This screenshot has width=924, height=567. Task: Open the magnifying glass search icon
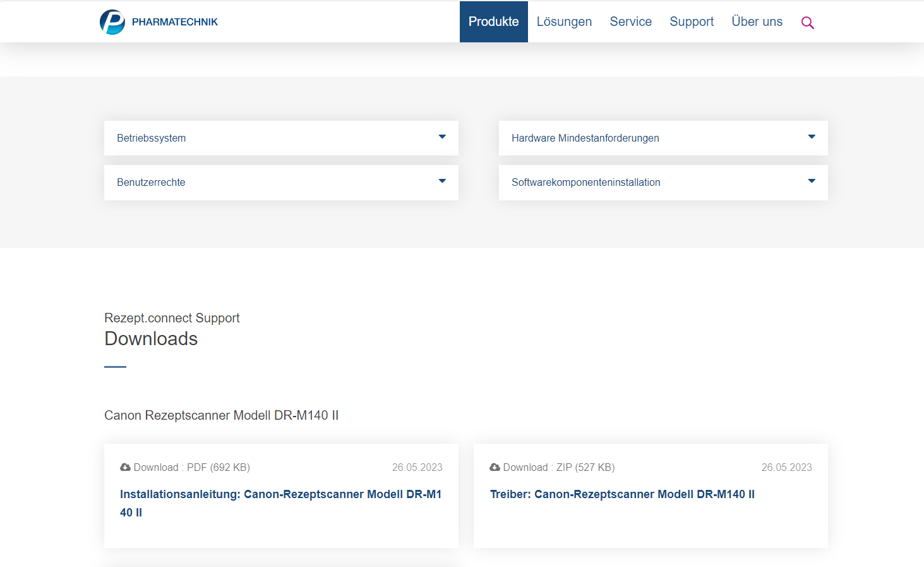pos(807,23)
